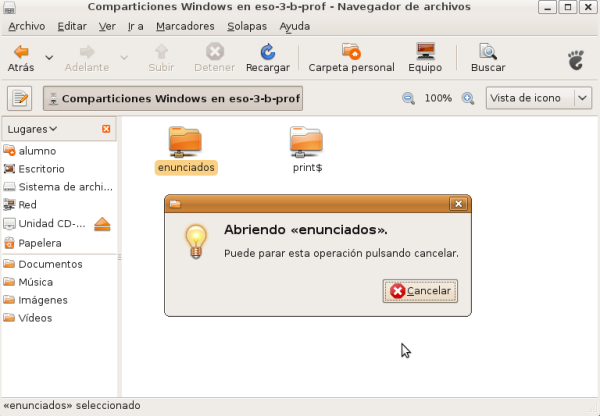600x416 pixels.
Task: Toggle the text location entry button
Action: [x=20, y=99]
